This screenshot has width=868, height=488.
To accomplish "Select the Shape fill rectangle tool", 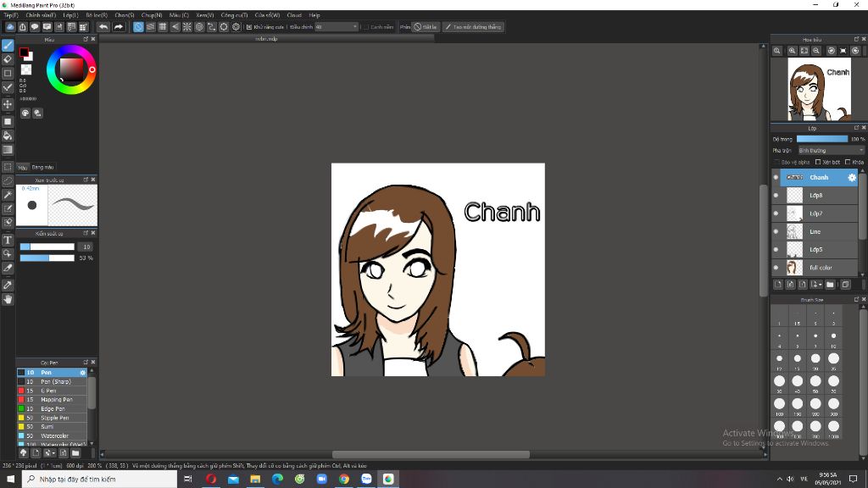I will click(8, 121).
